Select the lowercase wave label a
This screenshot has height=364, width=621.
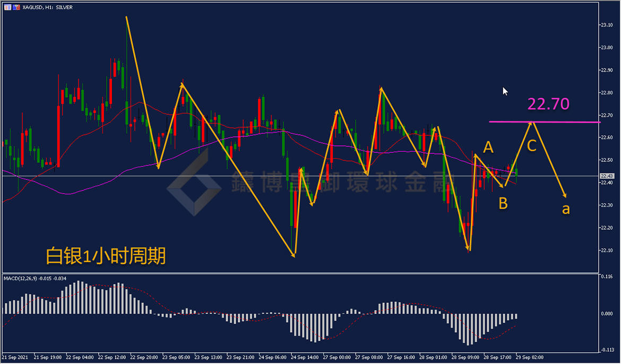click(x=566, y=209)
